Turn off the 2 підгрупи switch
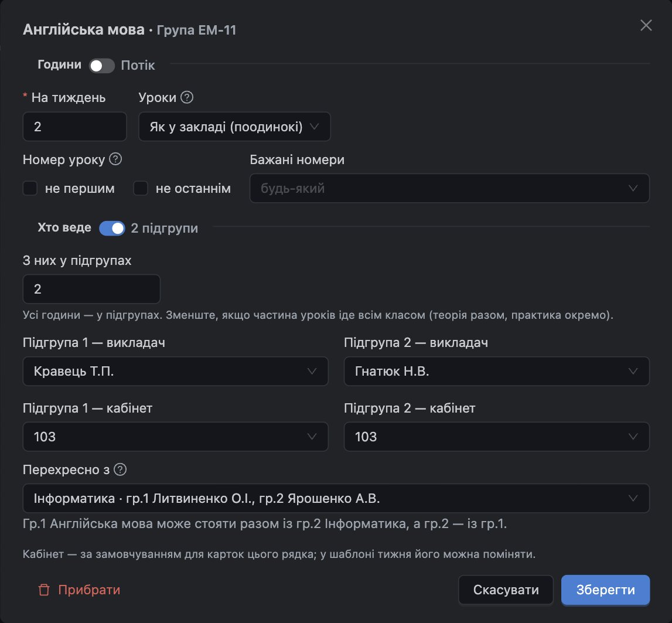This screenshot has width=672, height=623. [x=112, y=228]
